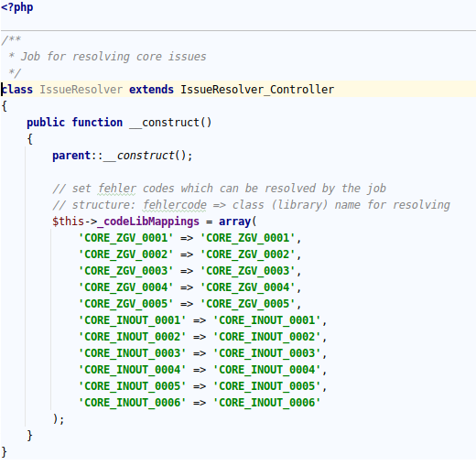This screenshot has height=476, width=476.
Task: Place cursor on 'Job for resolving core issues' comment
Action: point(114,57)
